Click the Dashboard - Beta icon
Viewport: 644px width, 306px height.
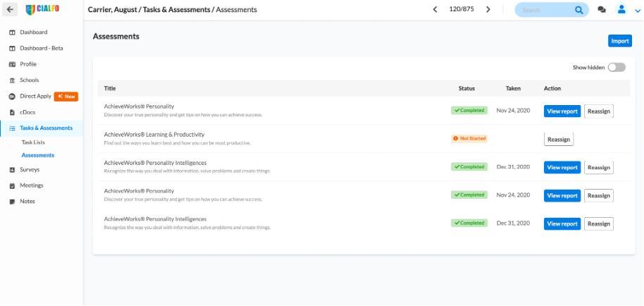point(12,49)
